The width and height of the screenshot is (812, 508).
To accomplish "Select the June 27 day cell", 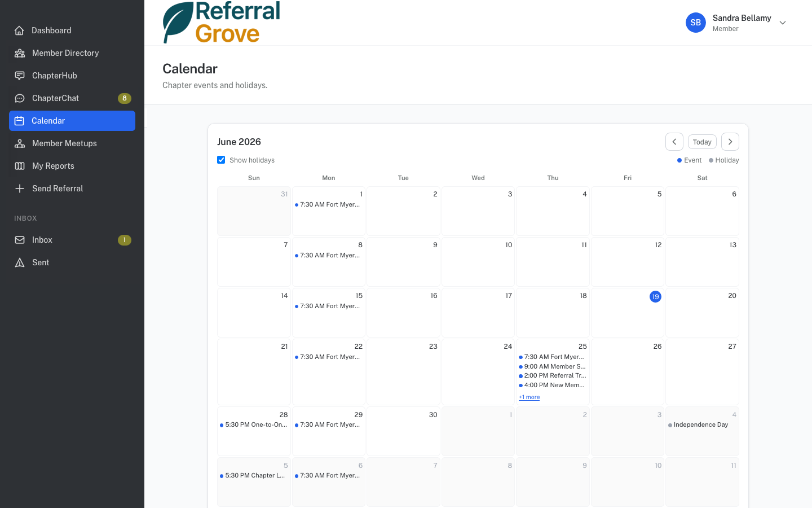I will pyautogui.click(x=702, y=372).
